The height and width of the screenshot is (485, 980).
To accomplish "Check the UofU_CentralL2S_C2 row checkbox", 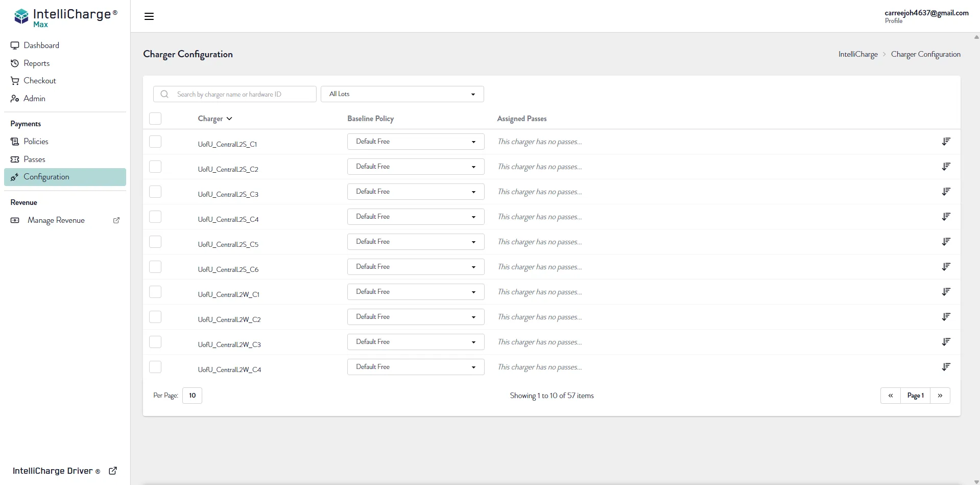I will tap(155, 167).
